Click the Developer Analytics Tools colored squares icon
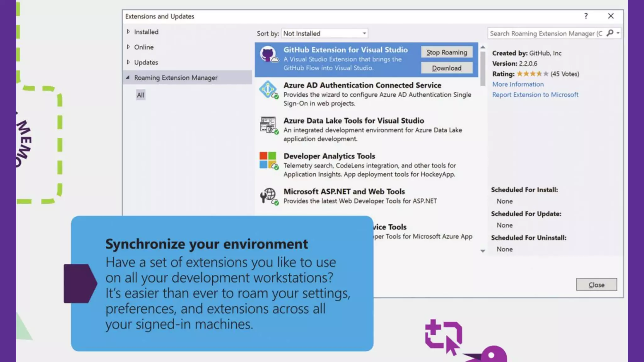The image size is (644, 362). pyautogui.click(x=268, y=160)
